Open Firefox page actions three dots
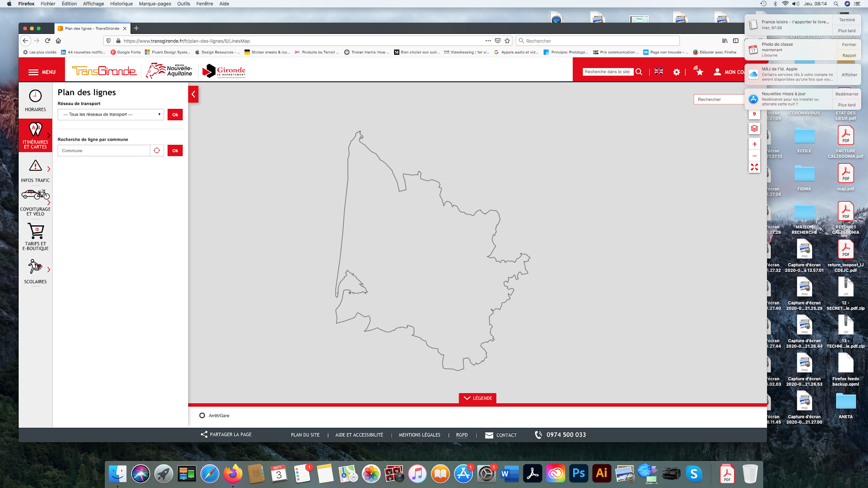Viewport: 868px width, 488px height. coord(488,41)
